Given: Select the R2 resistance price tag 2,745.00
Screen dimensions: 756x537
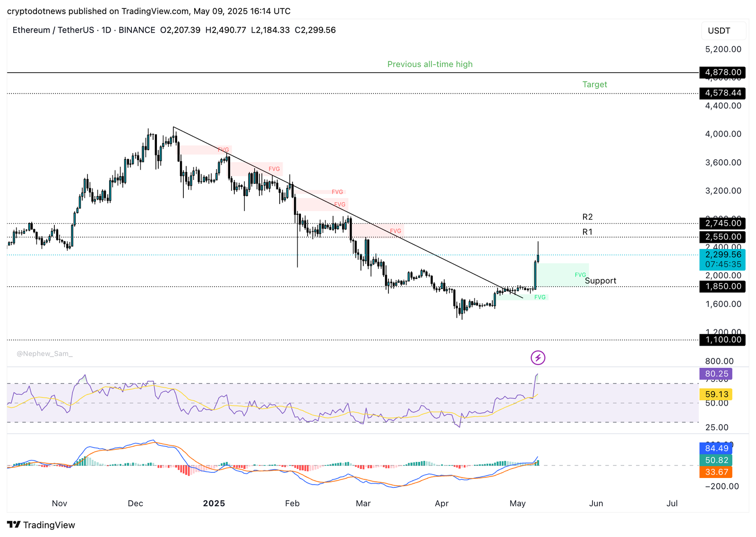Looking at the screenshot, I should (x=722, y=223).
